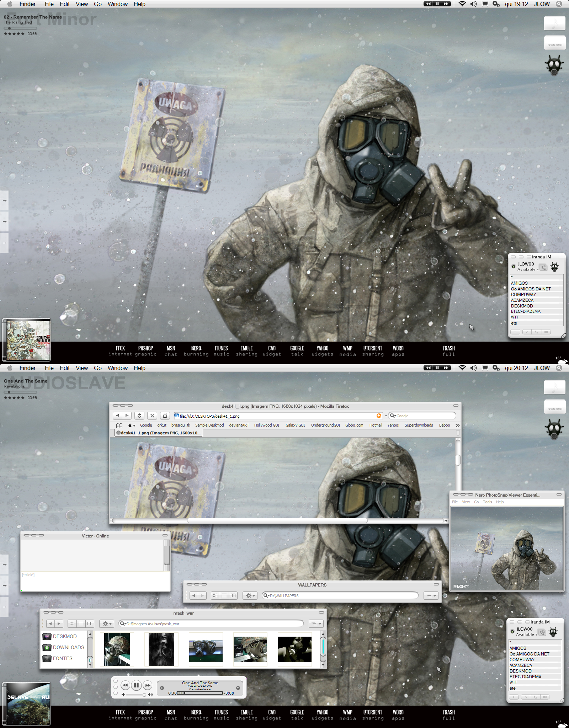Open the Firefox home page
The width and height of the screenshot is (569, 728).
(x=165, y=415)
